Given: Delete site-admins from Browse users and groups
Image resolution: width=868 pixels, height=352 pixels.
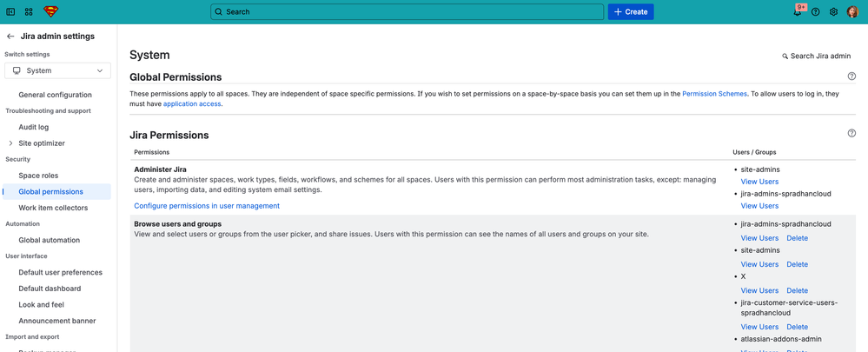Looking at the screenshot, I should (797, 264).
